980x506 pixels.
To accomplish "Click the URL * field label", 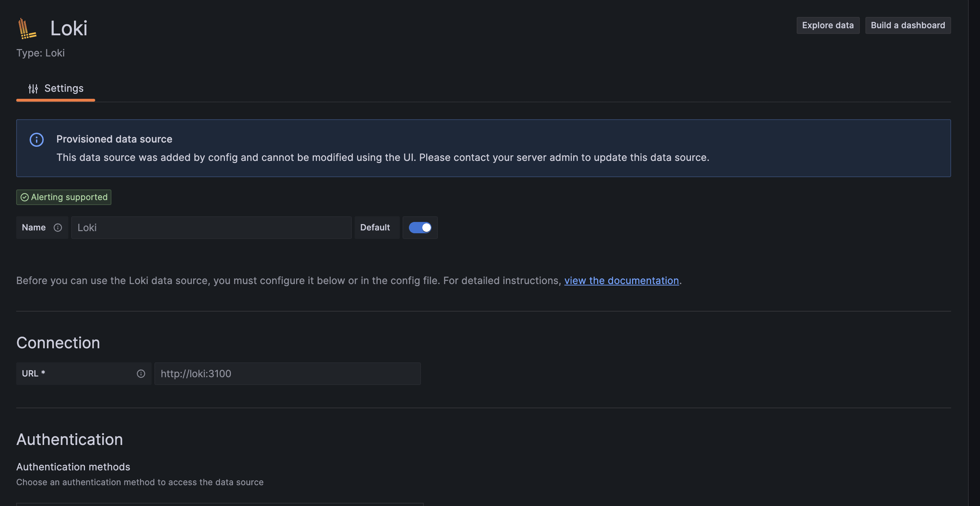I will [x=33, y=374].
